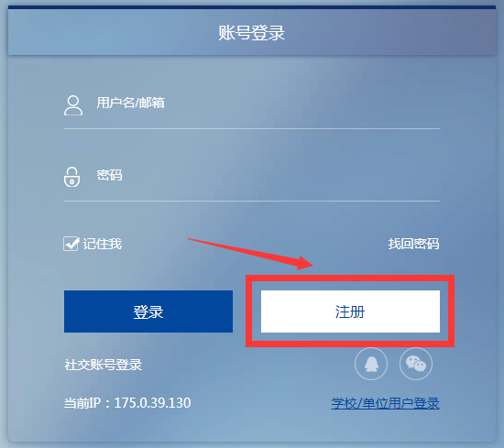
Task: Click the 记住我 label text
Action: pyautogui.click(x=103, y=244)
